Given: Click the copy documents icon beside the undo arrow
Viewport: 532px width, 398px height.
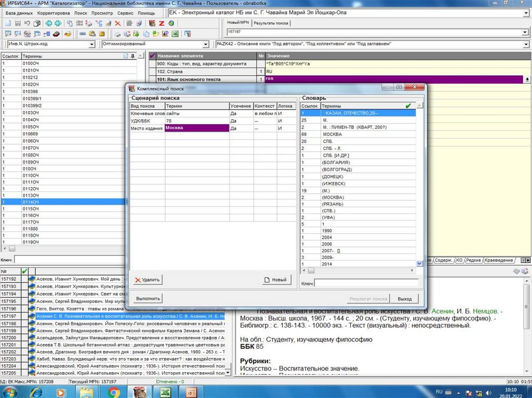Looking at the screenshot, I should [37, 23].
